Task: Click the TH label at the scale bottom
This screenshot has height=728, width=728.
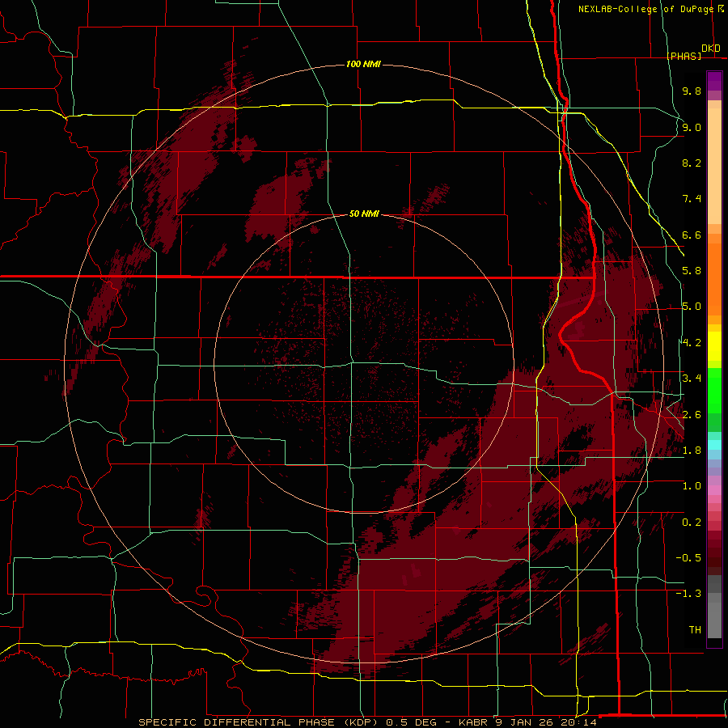Action: coord(695,630)
